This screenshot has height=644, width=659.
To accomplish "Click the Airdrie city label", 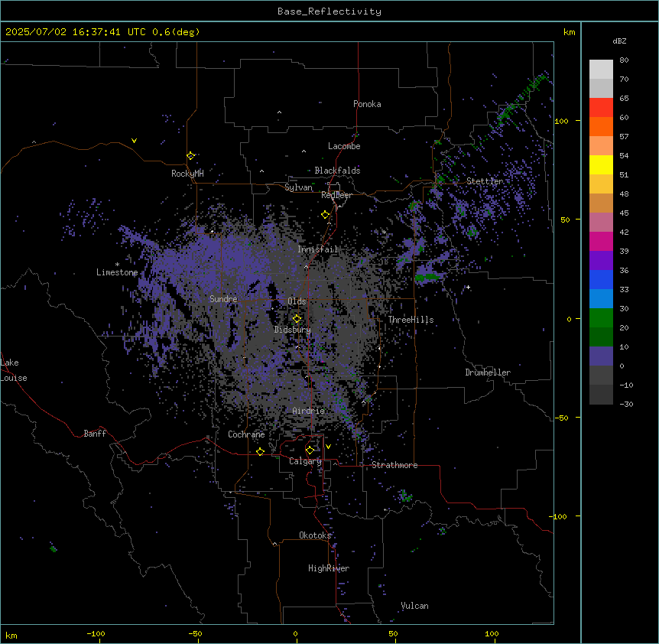I will (x=308, y=411).
